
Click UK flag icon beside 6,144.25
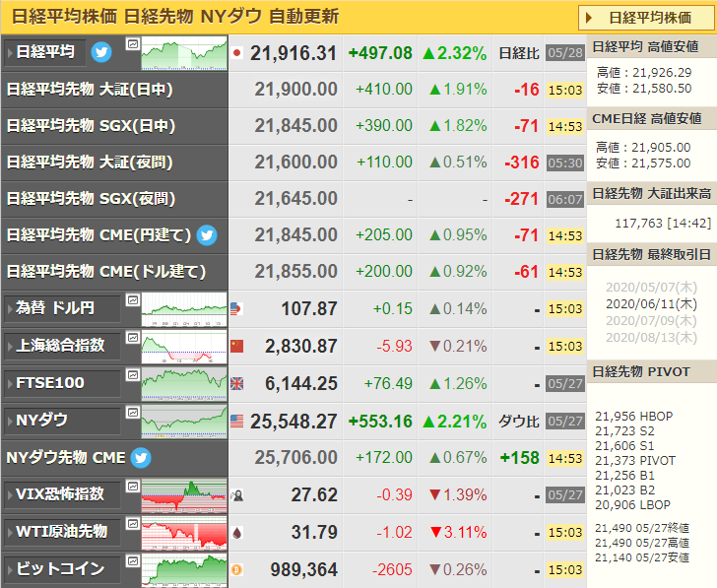pyautogui.click(x=236, y=383)
